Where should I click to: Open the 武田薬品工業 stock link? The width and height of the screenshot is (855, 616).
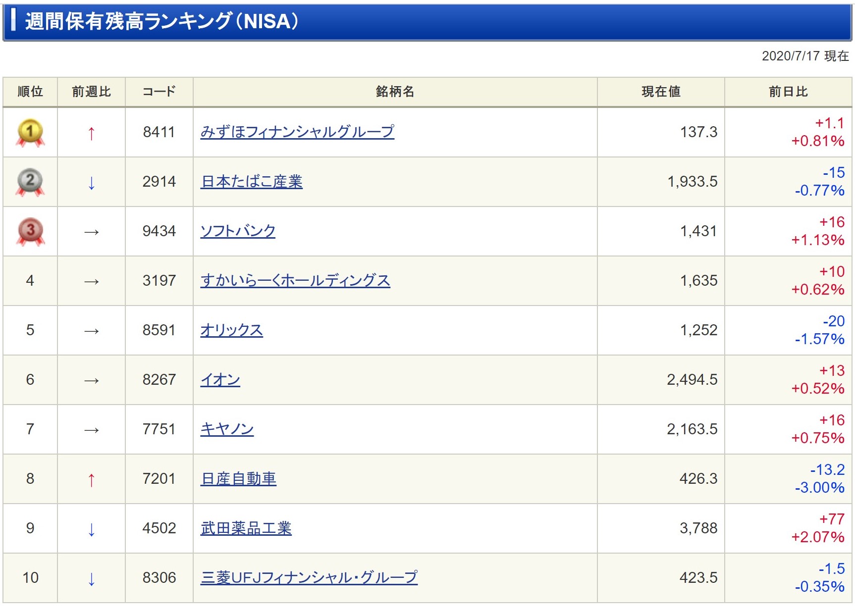(x=246, y=528)
